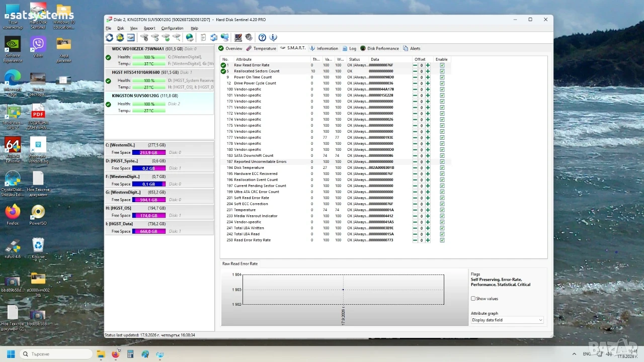644x362 pixels.
Task: Click the document report icon in toolbar
Action: [x=203, y=38]
